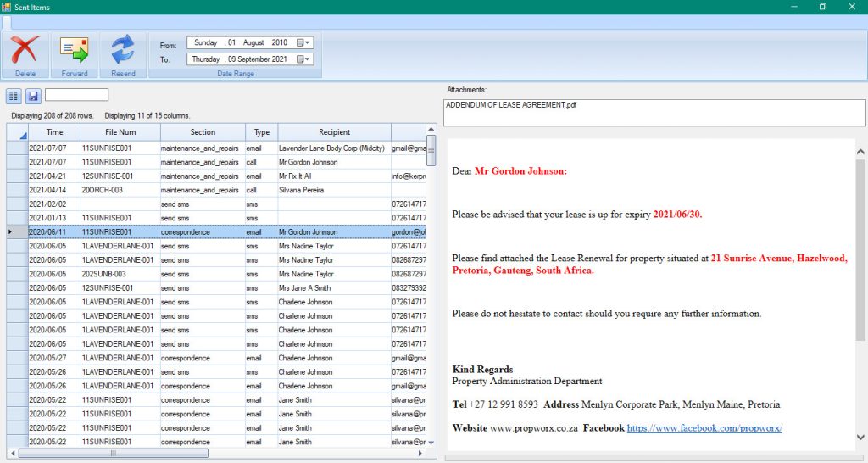
Task: Click the application icon in title bar
Action: point(7,7)
